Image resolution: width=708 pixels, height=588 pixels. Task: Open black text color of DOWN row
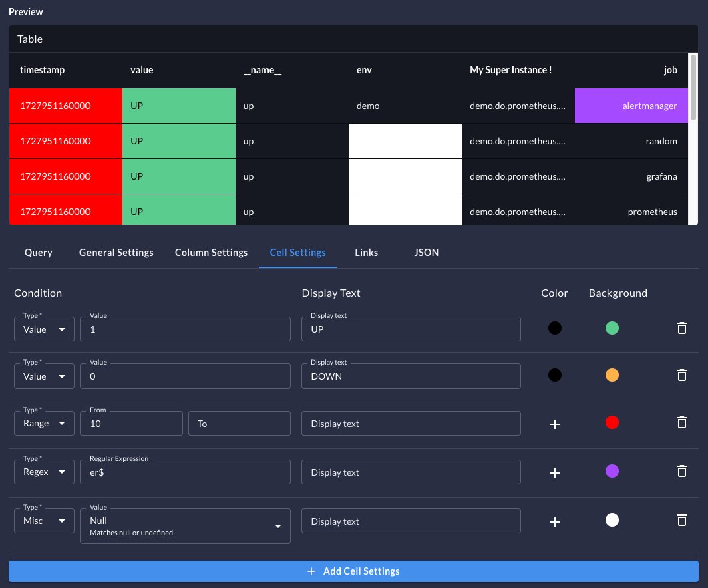pos(555,375)
